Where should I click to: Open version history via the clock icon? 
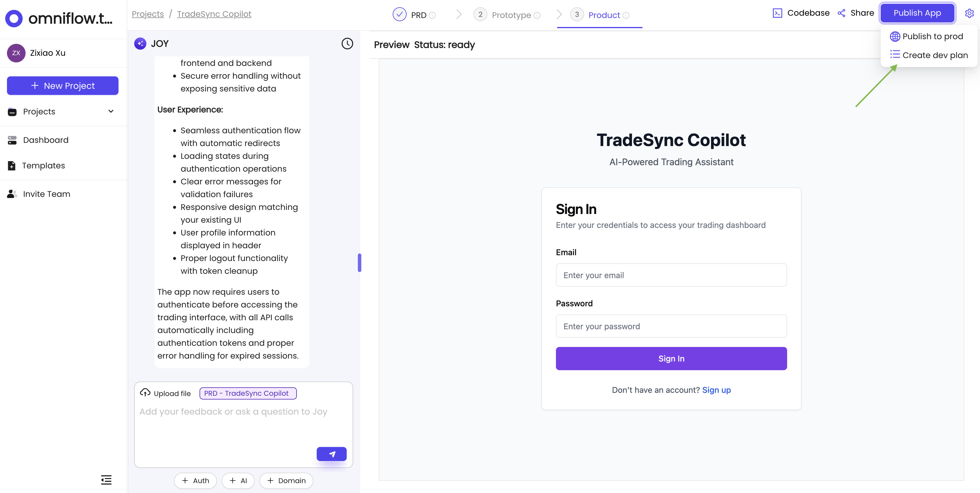(x=347, y=43)
